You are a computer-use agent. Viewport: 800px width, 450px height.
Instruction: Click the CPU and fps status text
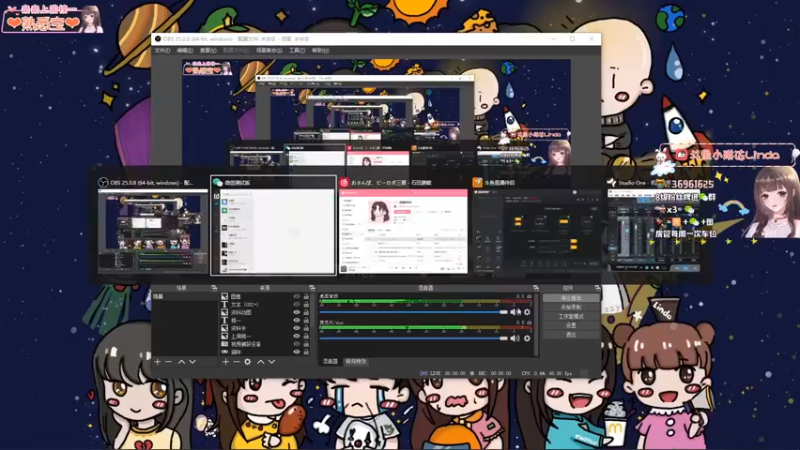click(547, 373)
